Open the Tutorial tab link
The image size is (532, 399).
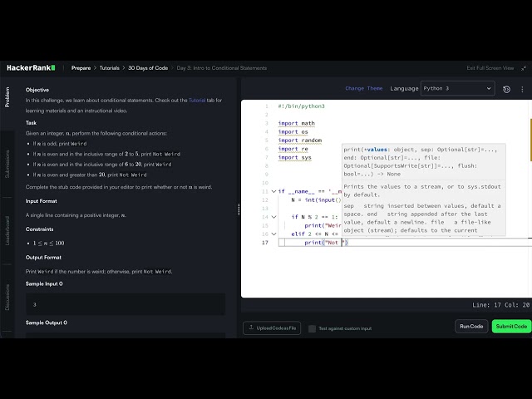point(197,101)
